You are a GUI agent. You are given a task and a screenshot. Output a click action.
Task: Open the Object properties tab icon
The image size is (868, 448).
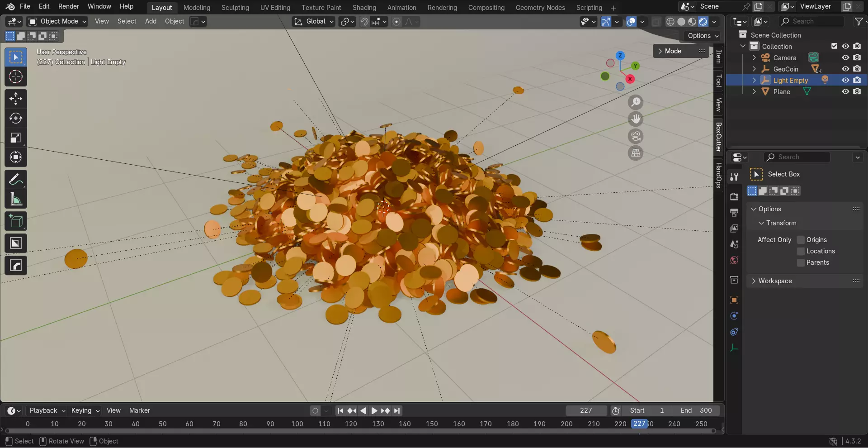(734, 300)
